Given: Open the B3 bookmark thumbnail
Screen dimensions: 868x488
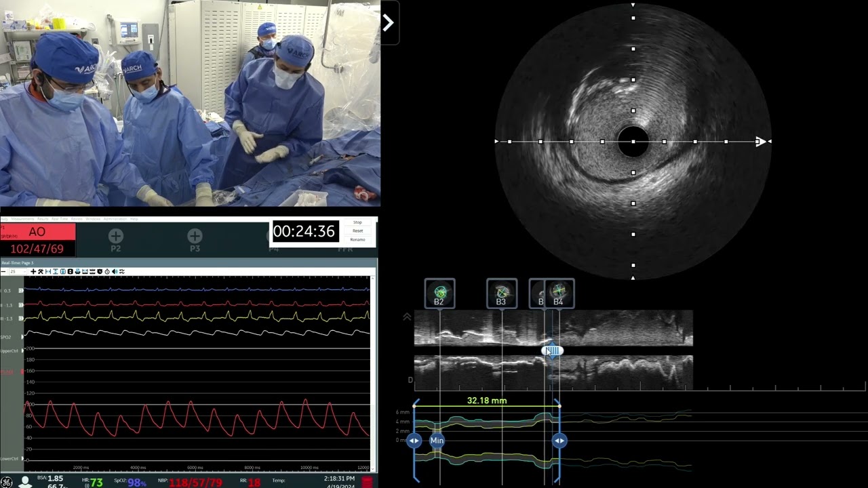Looking at the screenshot, I should pos(502,293).
